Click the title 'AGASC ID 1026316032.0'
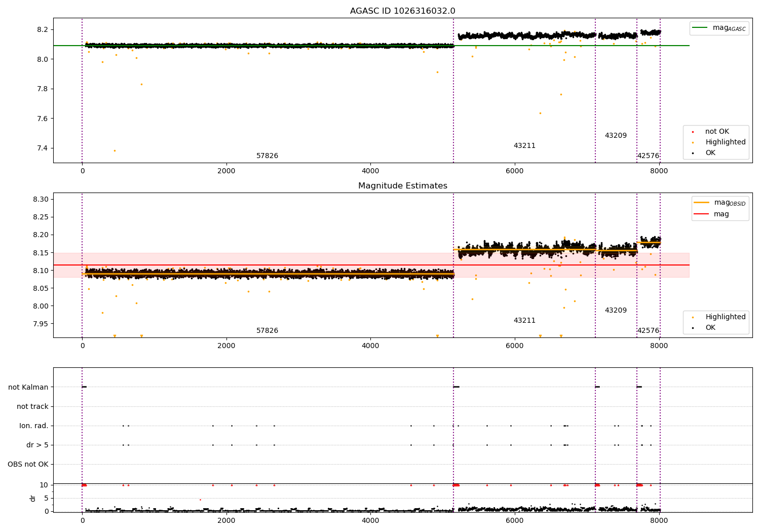This screenshot has width=760, height=532. coord(402,11)
